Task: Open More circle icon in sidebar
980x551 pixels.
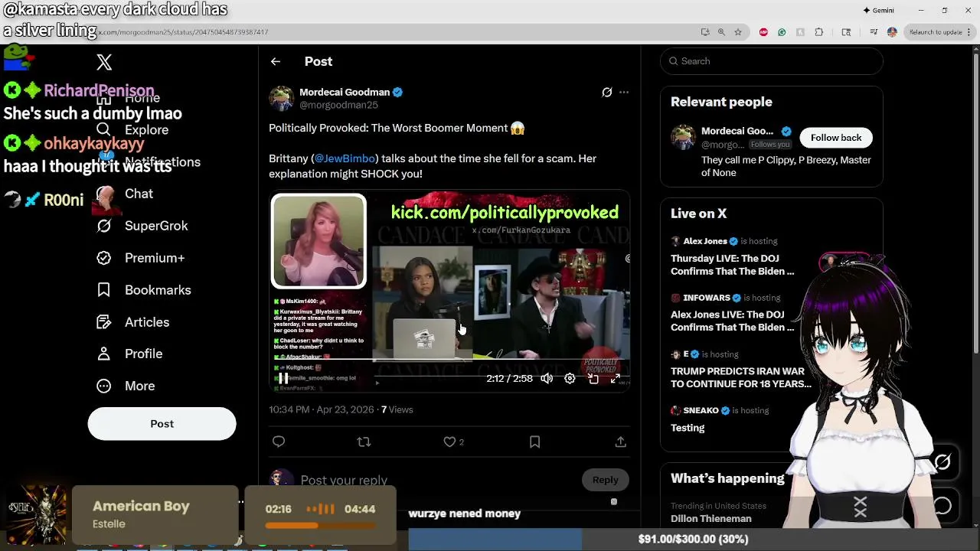Action: [x=104, y=386]
